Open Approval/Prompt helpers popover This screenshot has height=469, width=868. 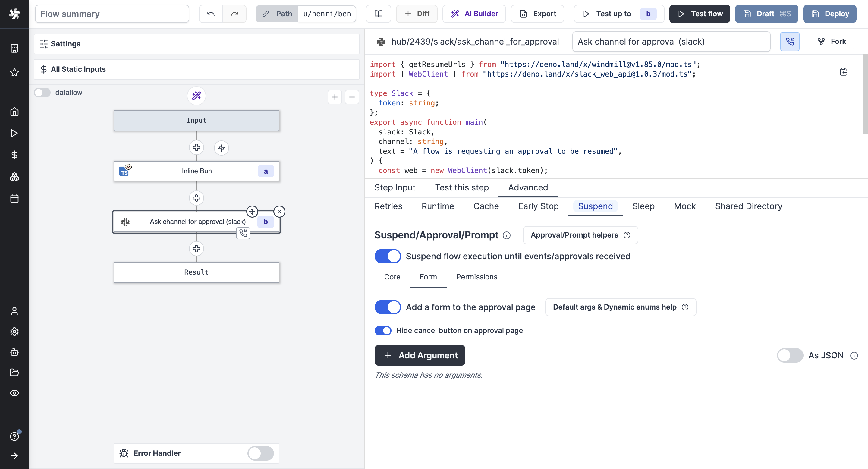point(580,235)
